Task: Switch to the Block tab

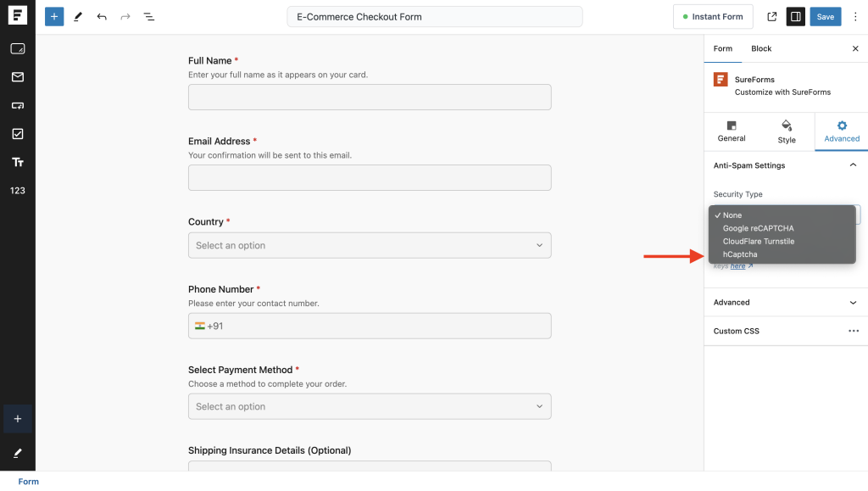Action: pyautogui.click(x=760, y=48)
